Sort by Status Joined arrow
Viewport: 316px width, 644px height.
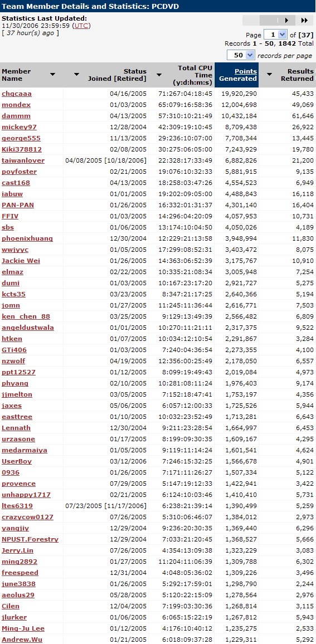76,74
